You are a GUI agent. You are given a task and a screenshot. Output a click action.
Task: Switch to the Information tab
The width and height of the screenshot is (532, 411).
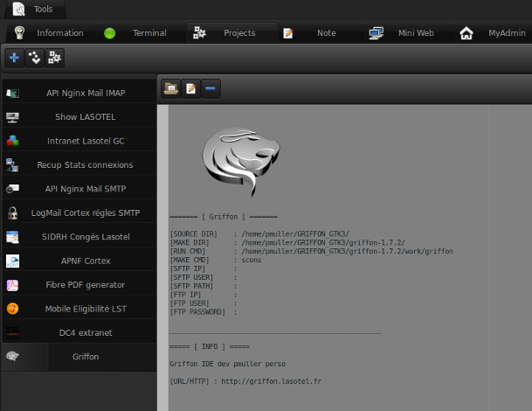click(52, 33)
